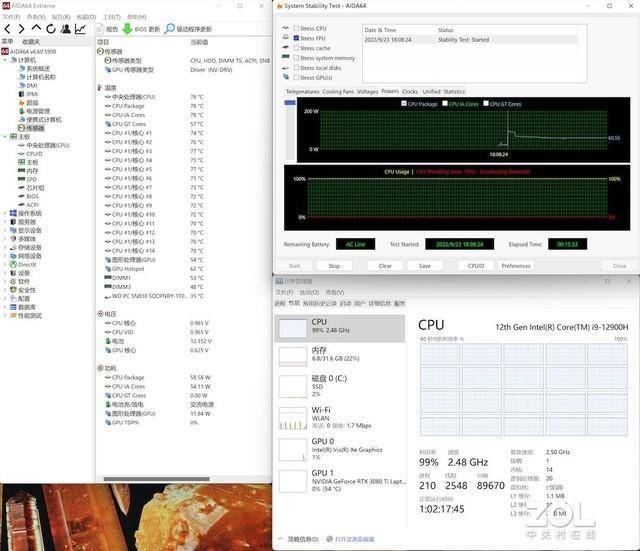Collapse the computer node in the tree
640x551 pixels.
point(5,60)
